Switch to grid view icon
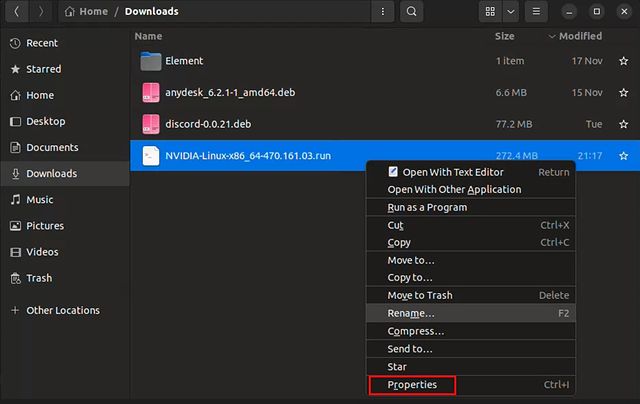 click(490, 11)
